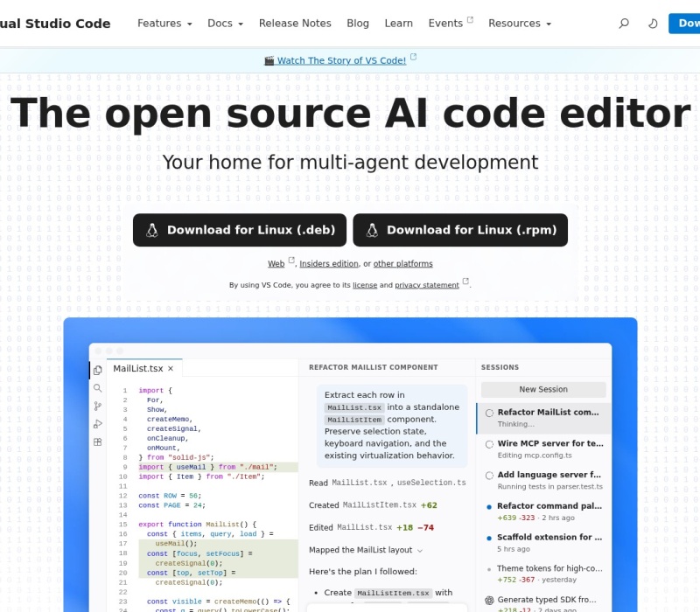Expand the Docs dropdown menu
This screenshot has width=700, height=612.
point(225,24)
